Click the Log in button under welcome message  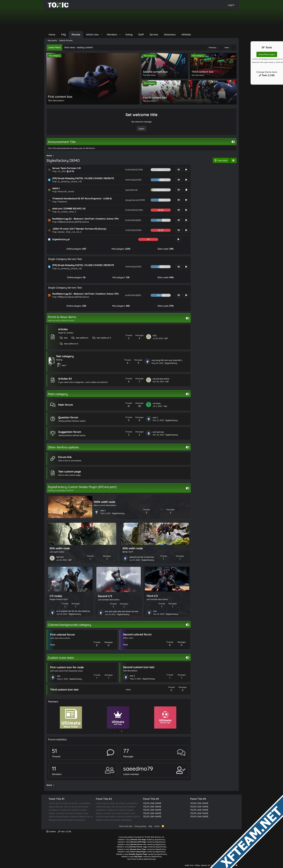(x=141, y=128)
